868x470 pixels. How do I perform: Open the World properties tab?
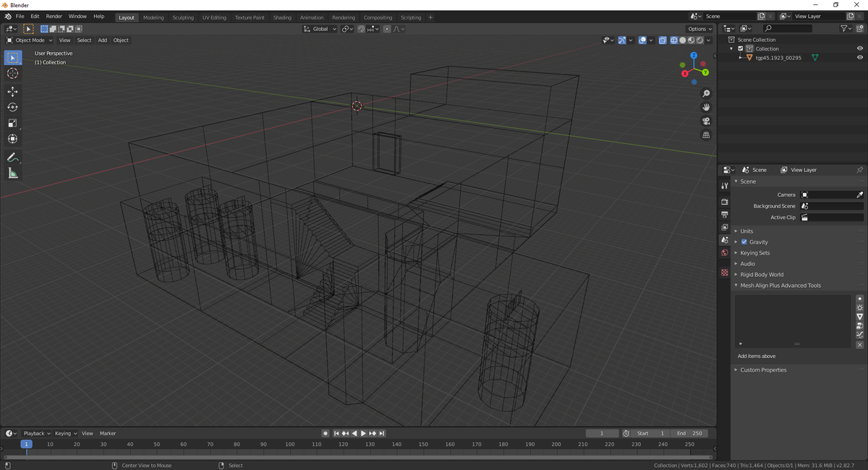point(724,253)
